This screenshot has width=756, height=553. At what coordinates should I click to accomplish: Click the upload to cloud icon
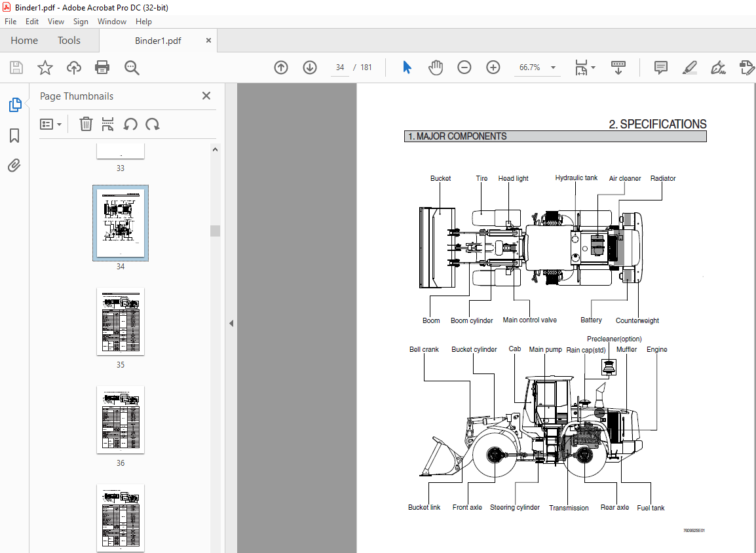[74, 67]
